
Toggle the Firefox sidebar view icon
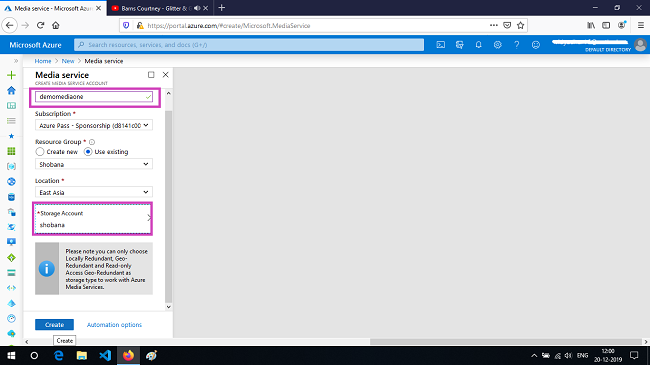pos(606,25)
